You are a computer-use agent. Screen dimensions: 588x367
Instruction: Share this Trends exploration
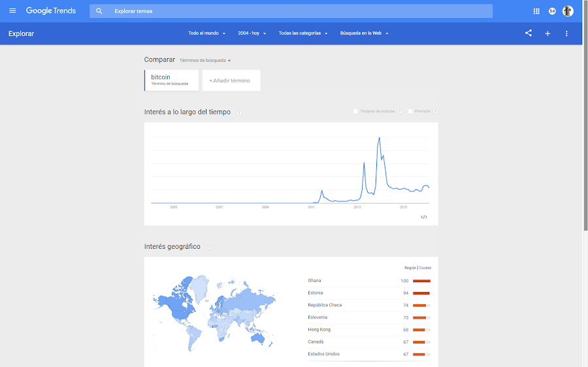click(x=529, y=33)
